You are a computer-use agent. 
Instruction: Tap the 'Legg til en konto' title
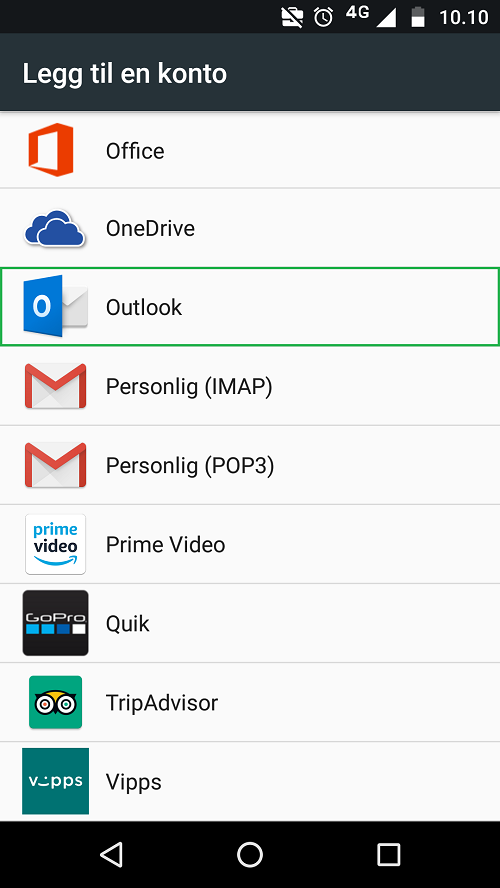pyautogui.click(x=125, y=74)
